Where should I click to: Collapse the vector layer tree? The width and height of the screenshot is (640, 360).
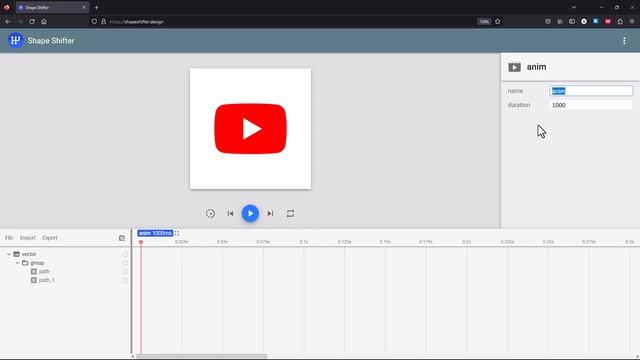(x=9, y=254)
